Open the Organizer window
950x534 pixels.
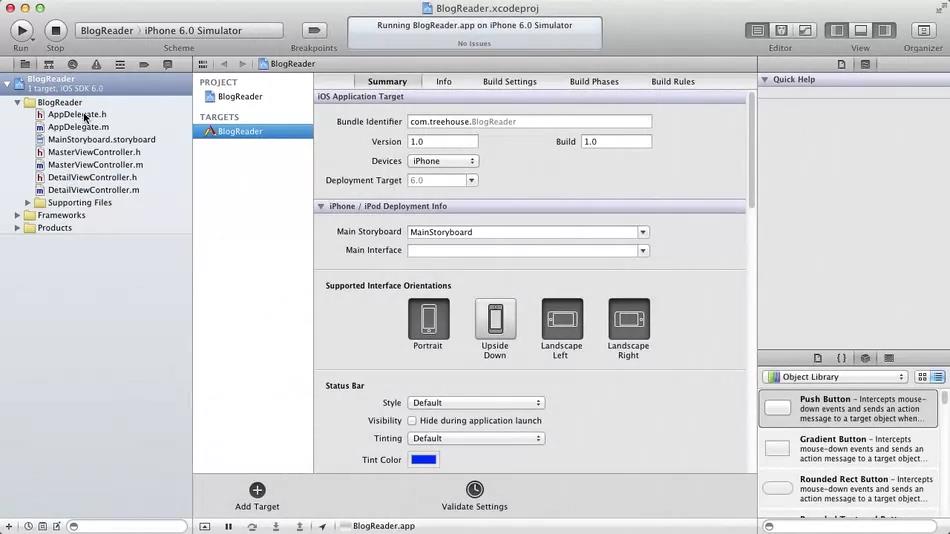(923, 30)
